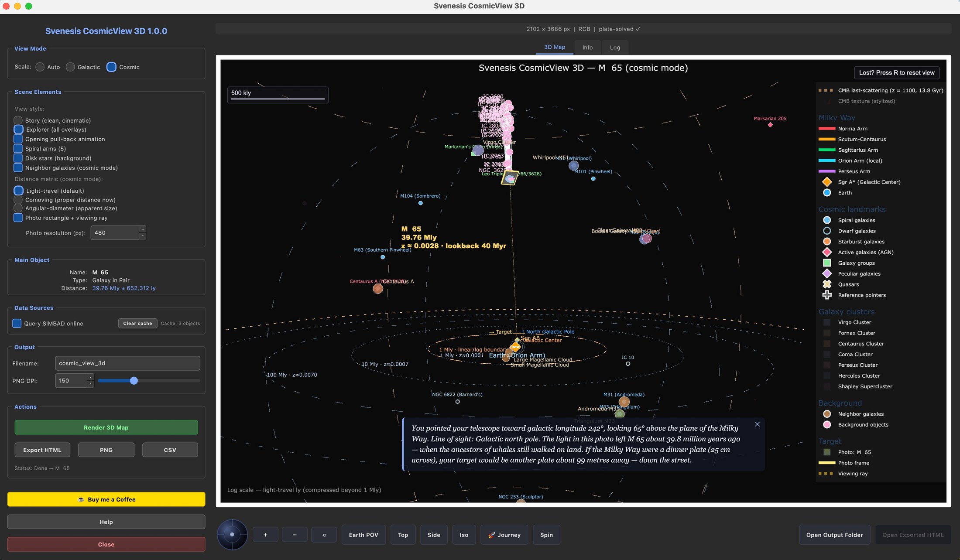Viewport: 960px width, 560px height.
Task: Toggle Active galaxies (AGN) legend diamond
Action: (826, 252)
